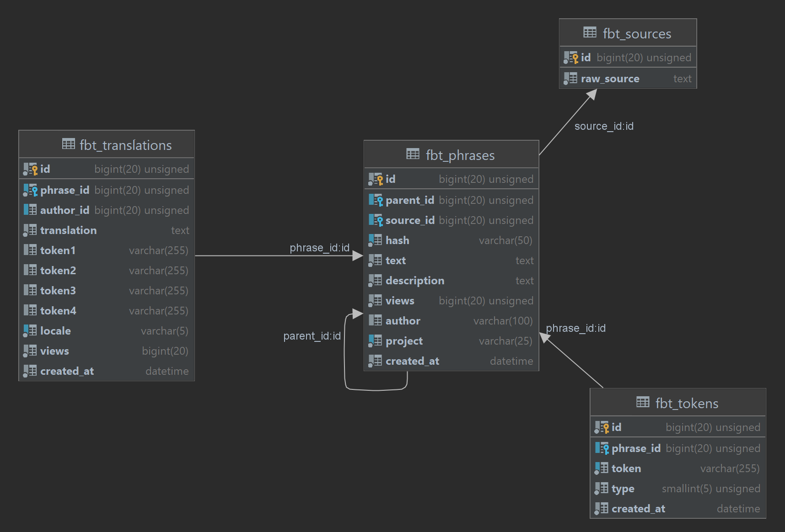Screen dimensions: 785x532
Task: Click primary key icon of fbt_translations id
Action: pyautogui.click(x=30, y=169)
